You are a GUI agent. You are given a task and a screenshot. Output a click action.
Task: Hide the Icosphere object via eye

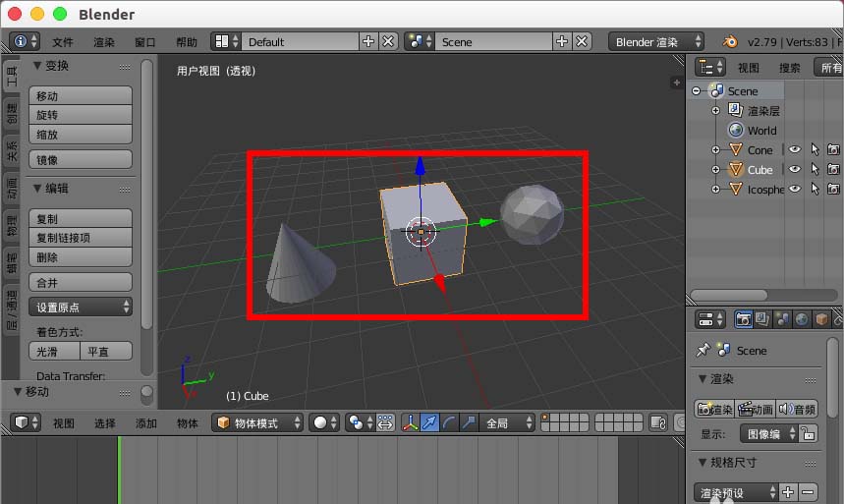795,189
